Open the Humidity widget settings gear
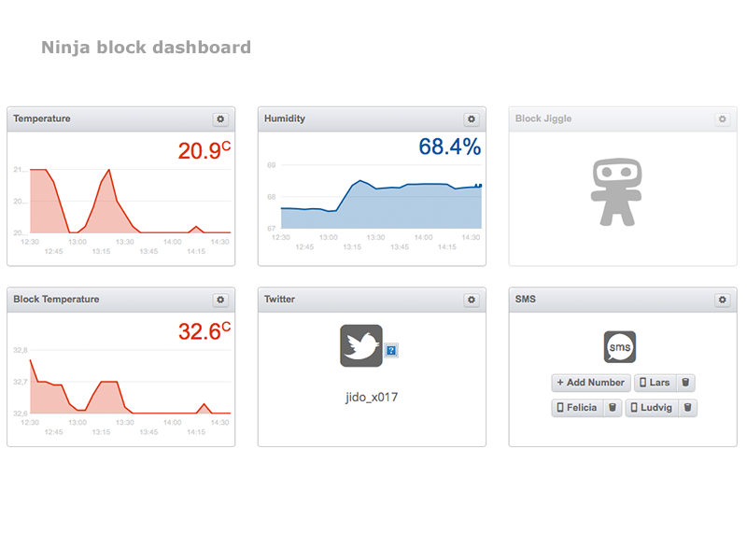This screenshot has width=747, height=560. pyautogui.click(x=472, y=119)
